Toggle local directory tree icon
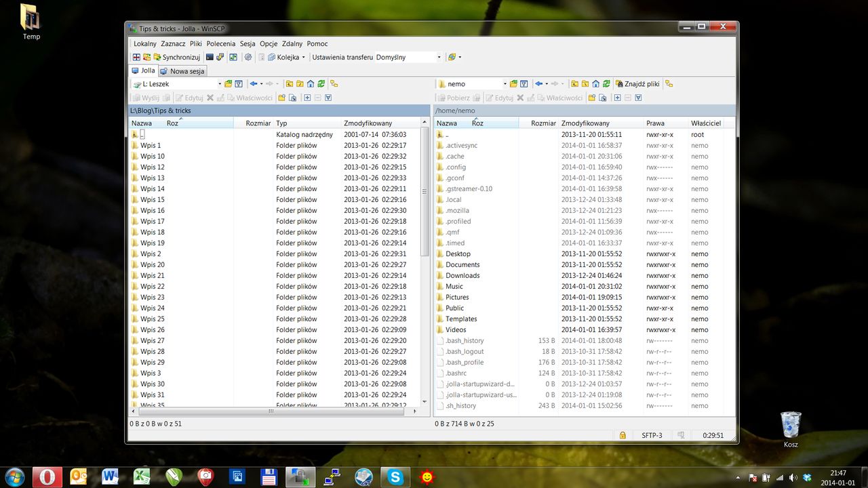Viewport: 868px width, 488px height. point(334,84)
